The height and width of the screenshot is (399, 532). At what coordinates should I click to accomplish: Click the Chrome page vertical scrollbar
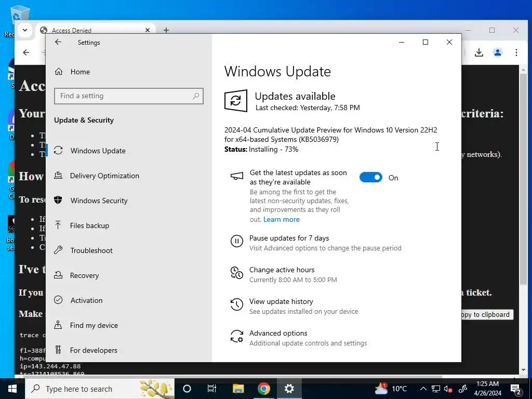[x=523, y=180]
